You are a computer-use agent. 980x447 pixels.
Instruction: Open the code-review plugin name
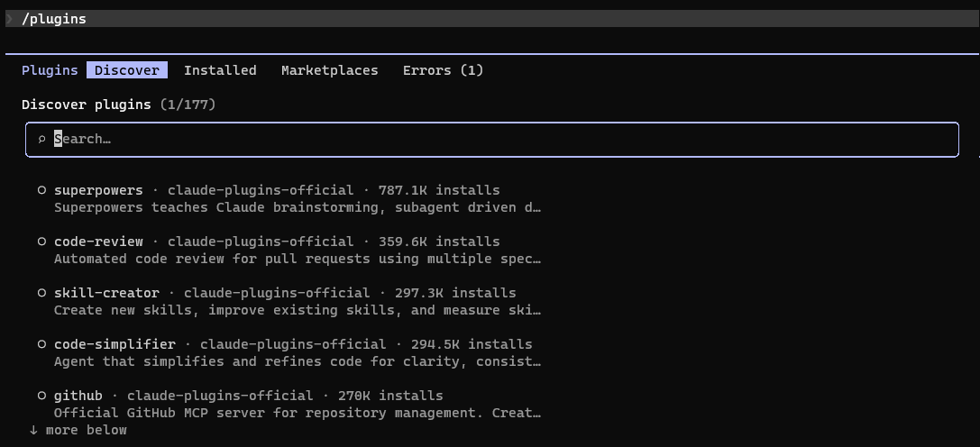[98, 242]
